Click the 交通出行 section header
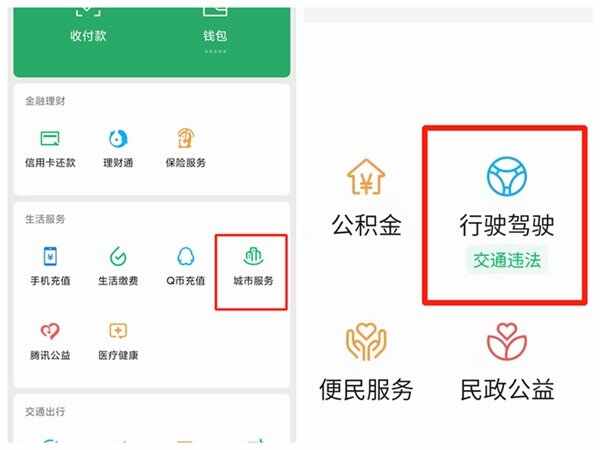The height and width of the screenshot is (450, 600). point(45,412)
